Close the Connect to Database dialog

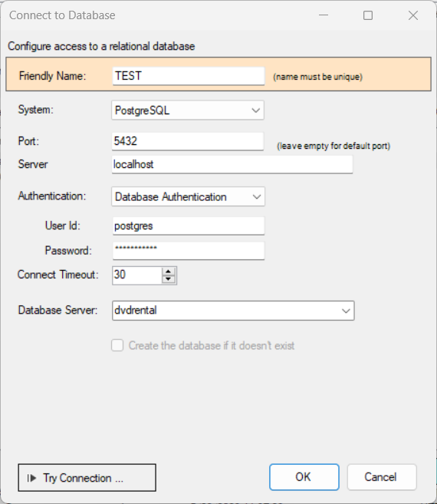coord(413,15)
